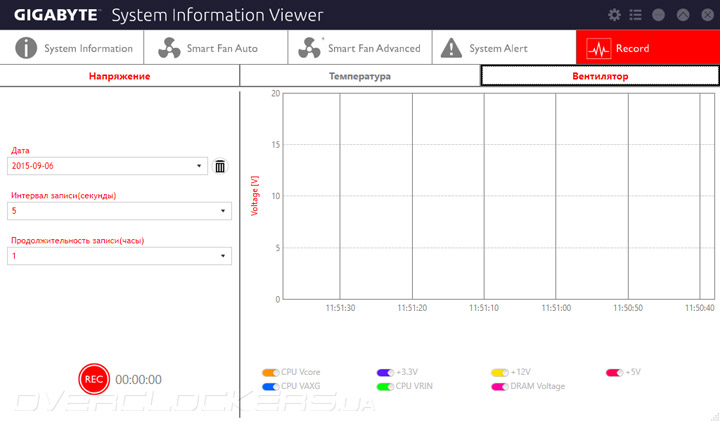Screen dimensions: 720x422
Task: Click the Smart Fan Auto fan icon
Action: click(x=166, y=48)
